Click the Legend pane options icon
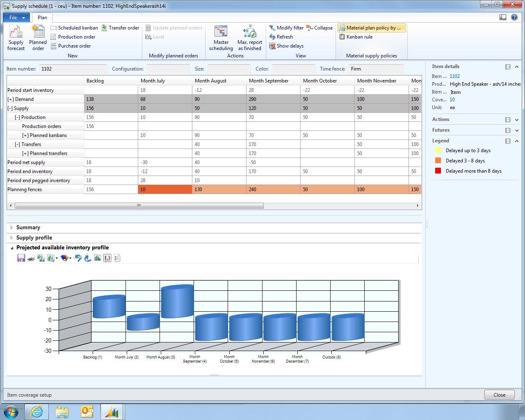525x420 pixels. pyautogui.click(x=508, y=141)
